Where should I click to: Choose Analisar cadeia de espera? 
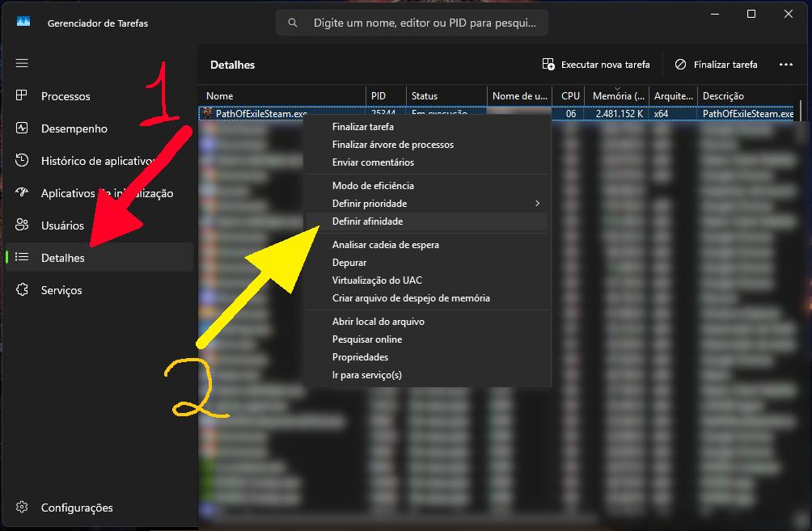point(427,244)
